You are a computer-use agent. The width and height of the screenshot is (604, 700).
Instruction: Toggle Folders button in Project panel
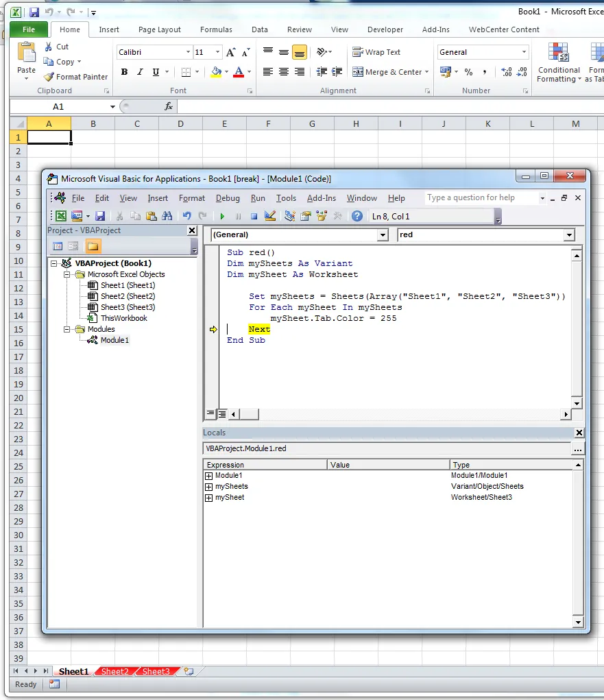[x=93, y=246]
